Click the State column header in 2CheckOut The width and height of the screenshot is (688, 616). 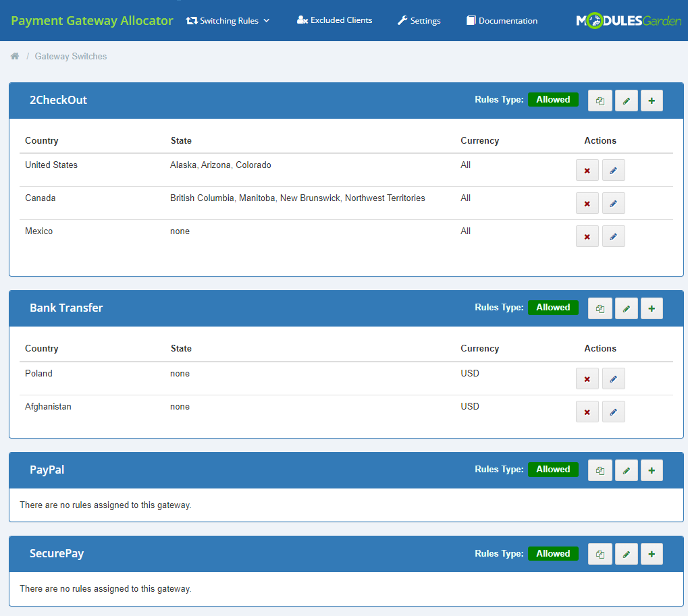point(181,140)
